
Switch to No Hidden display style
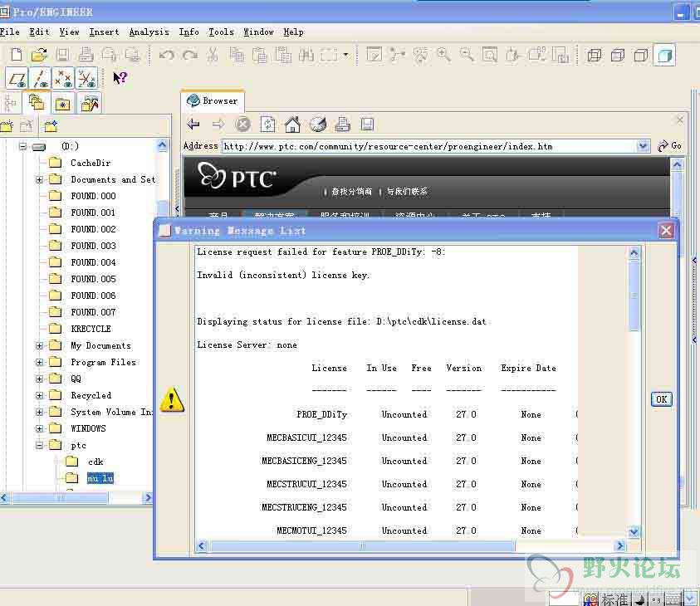click(641, 55)
